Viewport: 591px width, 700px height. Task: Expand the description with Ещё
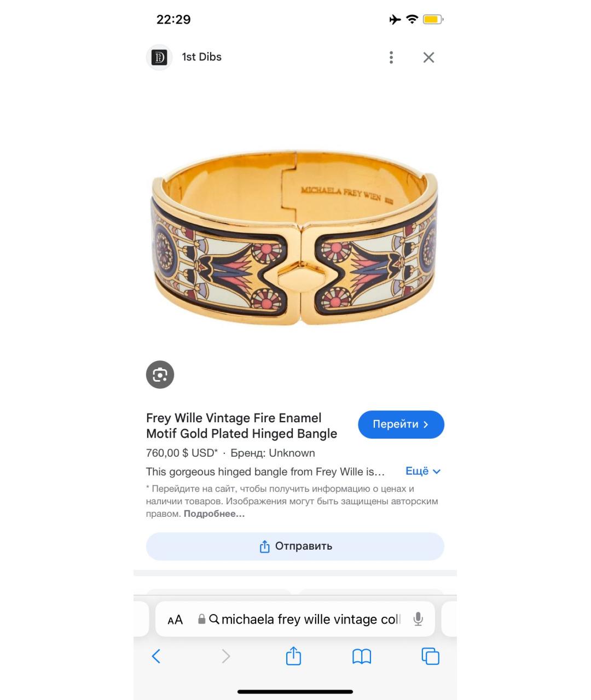(x=423, y=471)
